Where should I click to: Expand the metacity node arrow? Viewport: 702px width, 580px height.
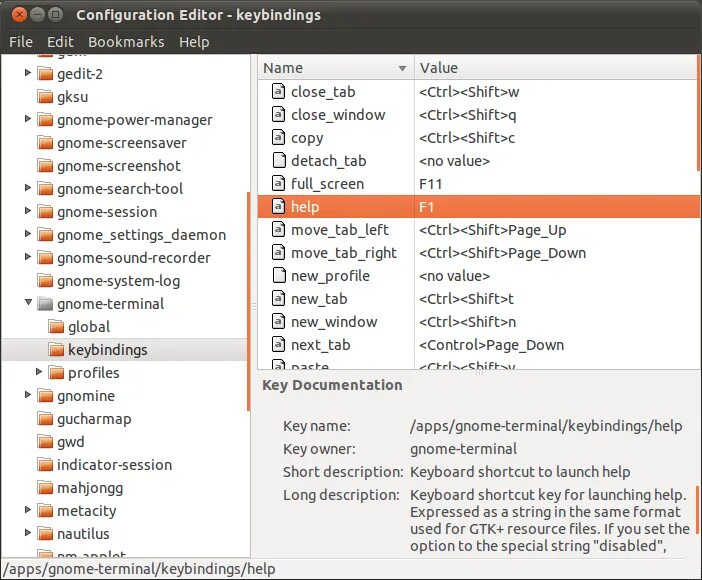coord(28,510)
